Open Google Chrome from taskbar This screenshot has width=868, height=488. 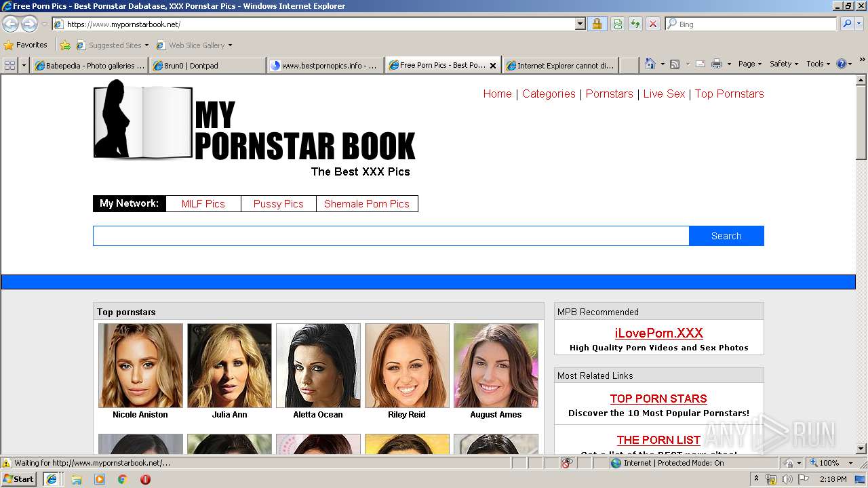click(122, 479)
